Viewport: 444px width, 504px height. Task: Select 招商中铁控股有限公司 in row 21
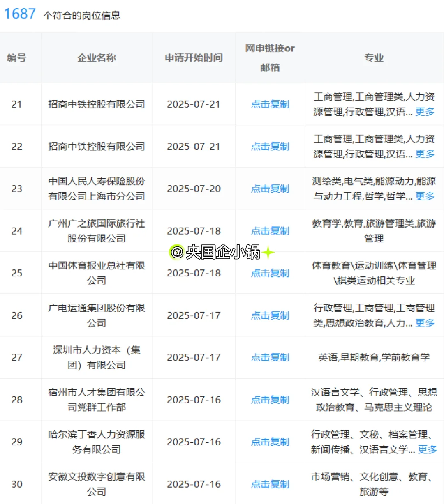tap(97, 104)
